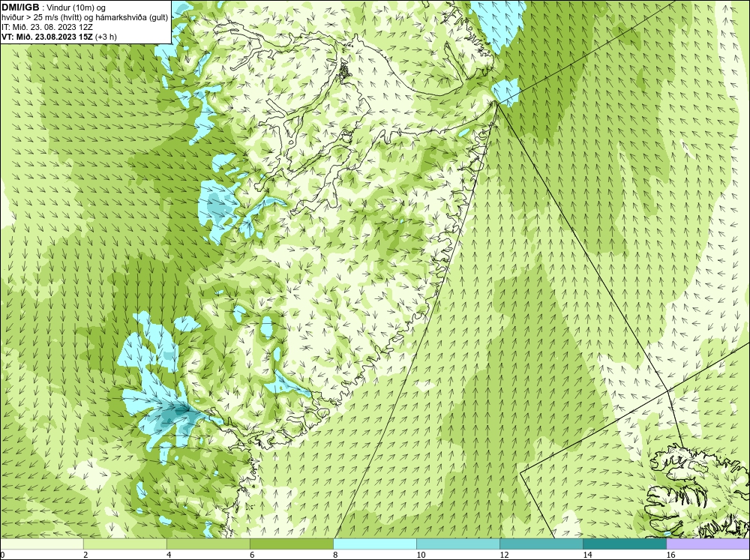Click the DMI/IGB title text
Viewport: 750px width, 560px height.
click(x=20, y=7)
